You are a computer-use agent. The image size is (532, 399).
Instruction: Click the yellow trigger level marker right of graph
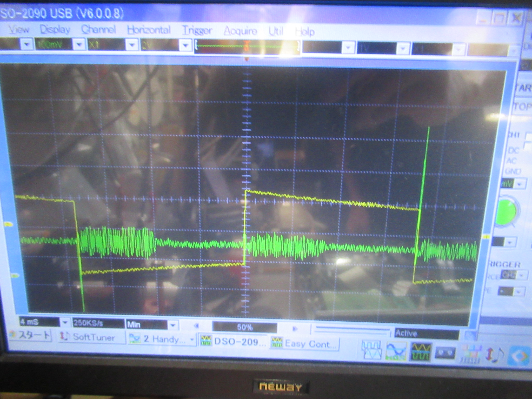(486, 237)
